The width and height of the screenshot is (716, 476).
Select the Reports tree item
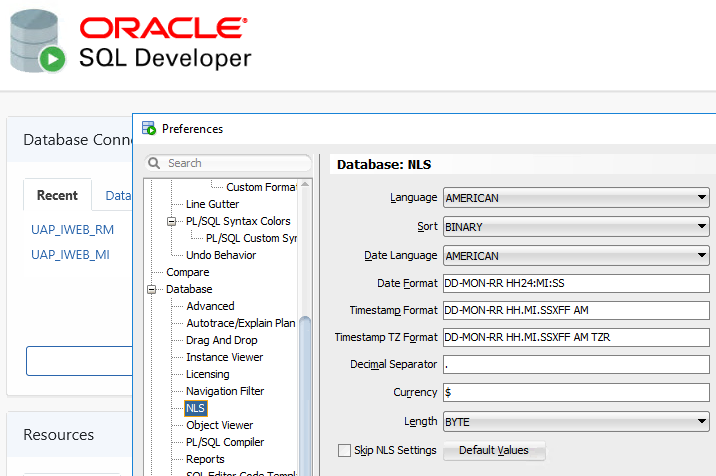coord(205,459)
